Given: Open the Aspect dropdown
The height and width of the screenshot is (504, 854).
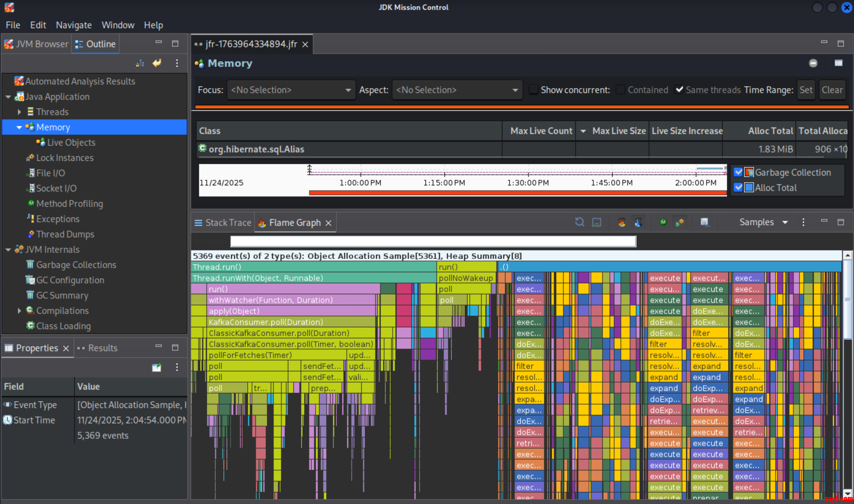Looking at the screenshot, I should click(x=457, y=90).
